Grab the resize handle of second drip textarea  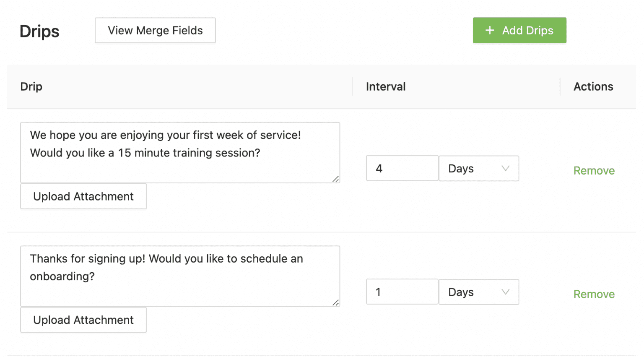point(335,303)
